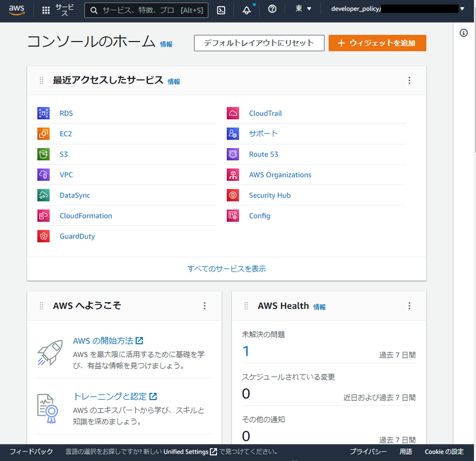Open the region selector 東 dropdown
476x461 pixels.
tap(303, 9)
